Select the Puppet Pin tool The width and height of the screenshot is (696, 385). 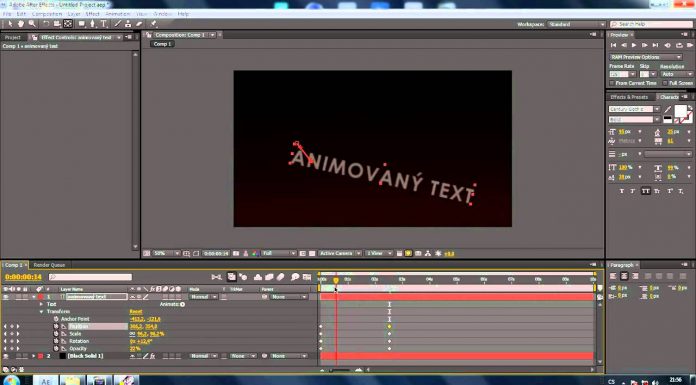[154, 24]
